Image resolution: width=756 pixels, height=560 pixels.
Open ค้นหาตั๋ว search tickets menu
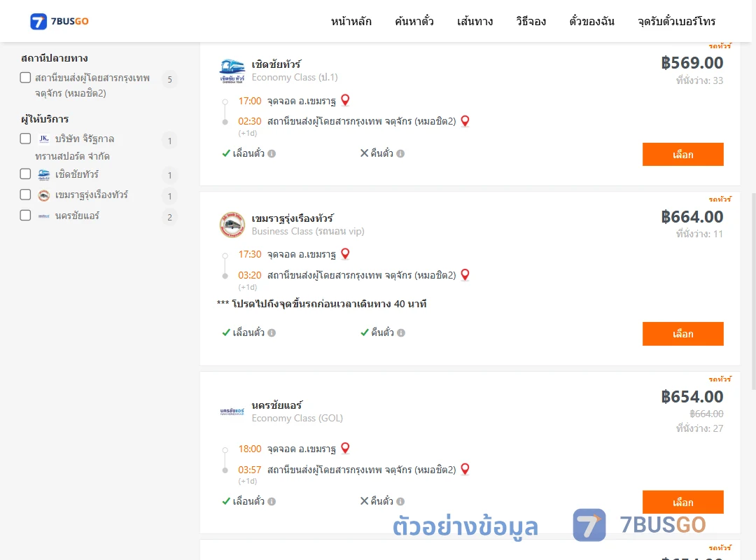(x=414, y=21)
